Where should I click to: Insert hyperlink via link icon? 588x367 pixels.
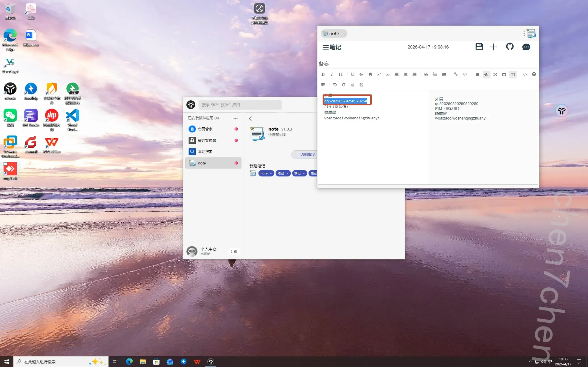pos(456,74)
